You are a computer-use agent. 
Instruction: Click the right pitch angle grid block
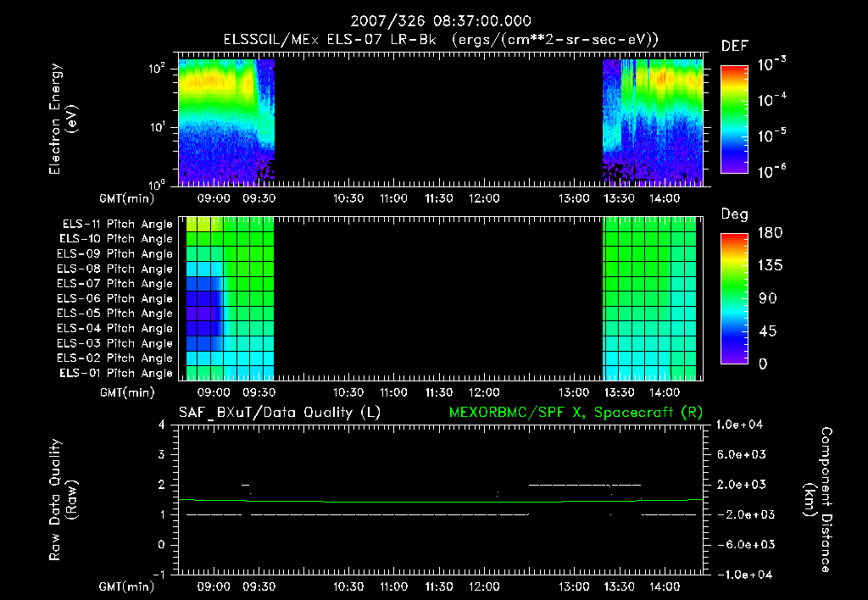(x=649, y=299)
